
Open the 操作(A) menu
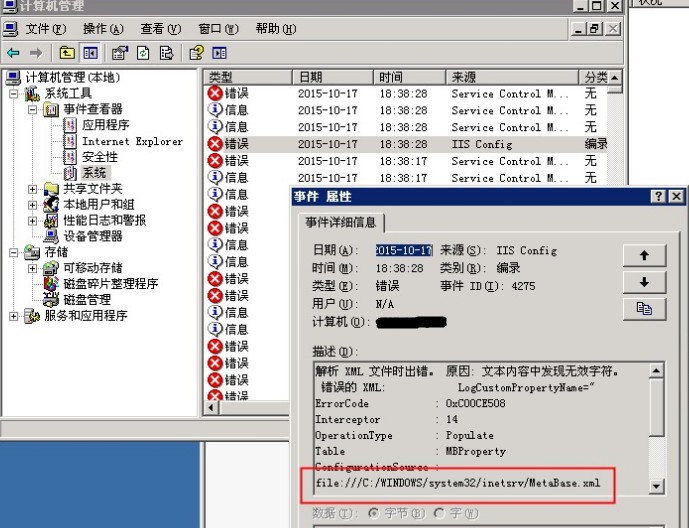[103, 29]
